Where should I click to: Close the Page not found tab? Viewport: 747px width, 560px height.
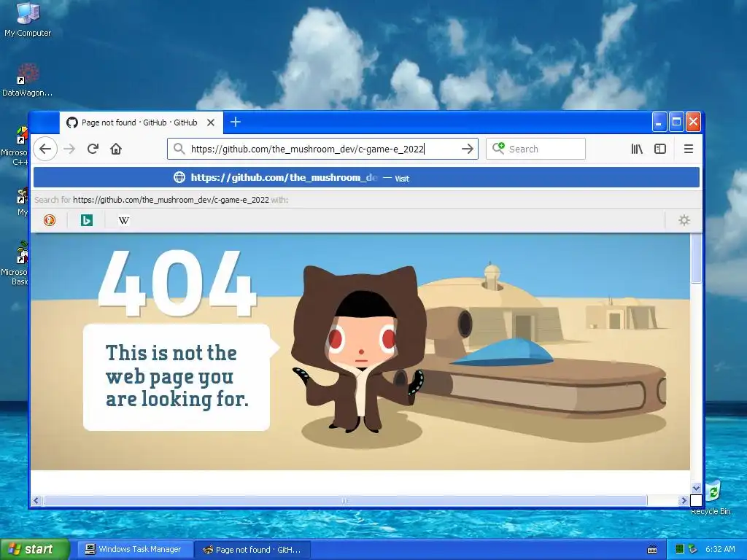pyautogui.click(x=211, y=122)
